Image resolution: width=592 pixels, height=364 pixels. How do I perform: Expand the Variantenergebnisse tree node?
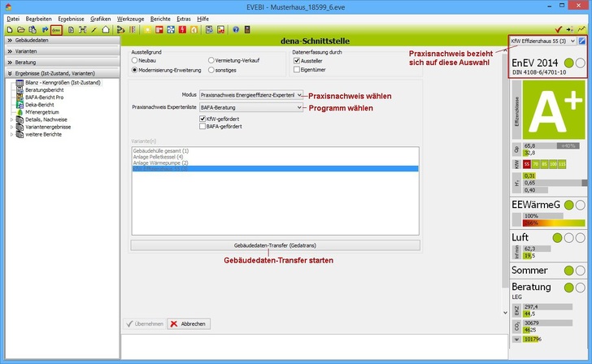11,127
